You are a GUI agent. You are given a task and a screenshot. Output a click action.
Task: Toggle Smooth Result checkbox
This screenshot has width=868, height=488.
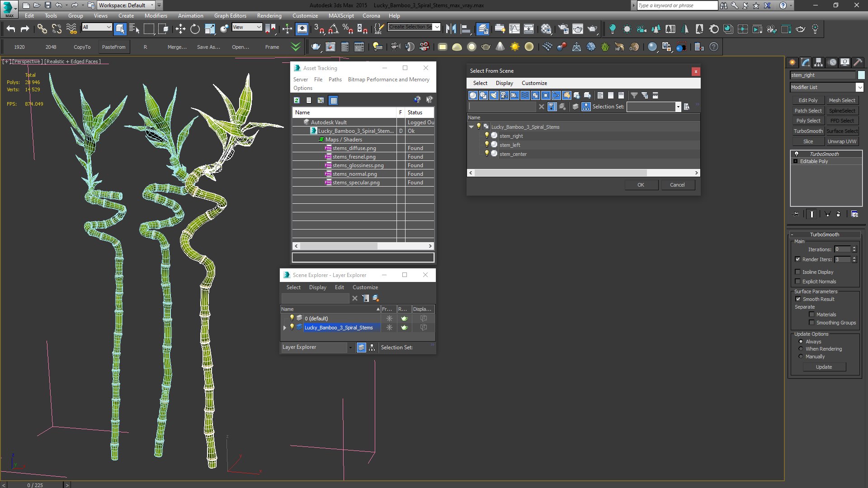coord(798,299)
